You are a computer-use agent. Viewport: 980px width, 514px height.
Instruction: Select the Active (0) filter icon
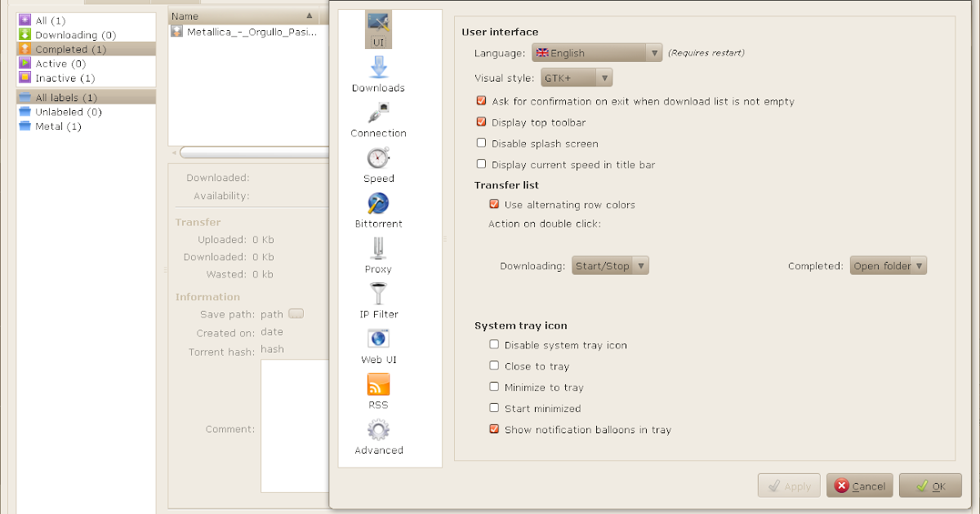[24, 64]
